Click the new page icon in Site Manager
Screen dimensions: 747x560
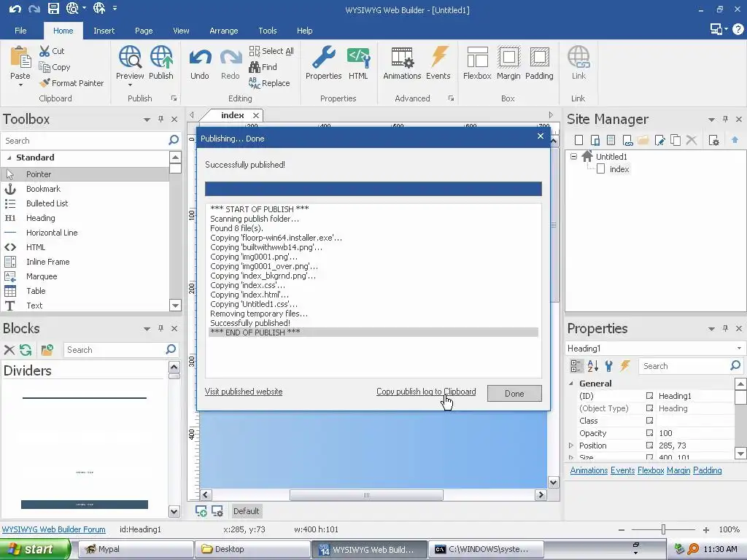coord(578,140)
